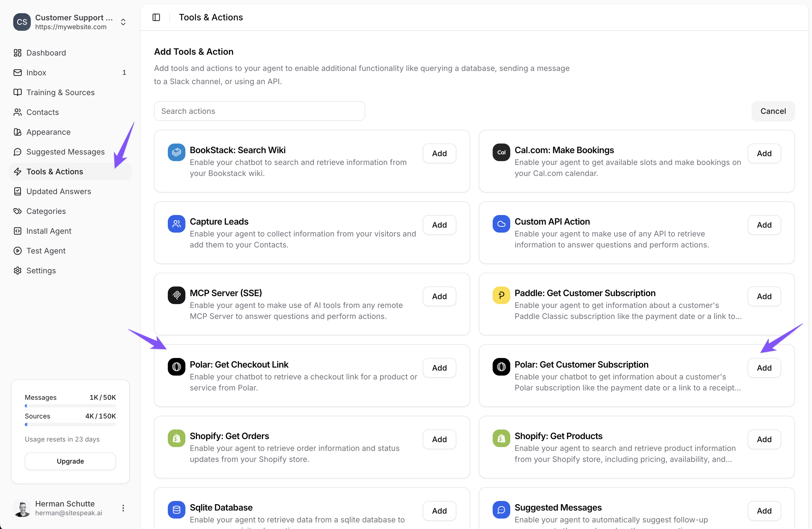Toggle the sidebar panel icon

(156, 17)
